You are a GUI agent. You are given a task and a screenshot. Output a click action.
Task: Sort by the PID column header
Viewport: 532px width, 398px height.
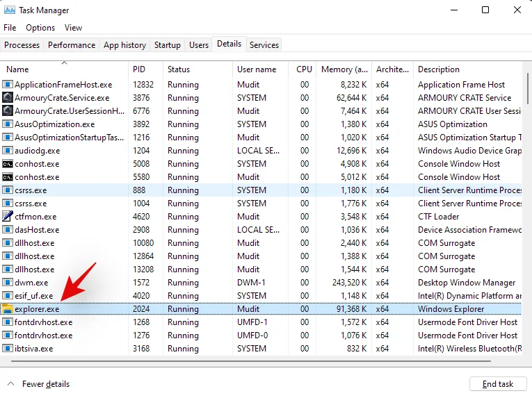click(x=146, y=69)
